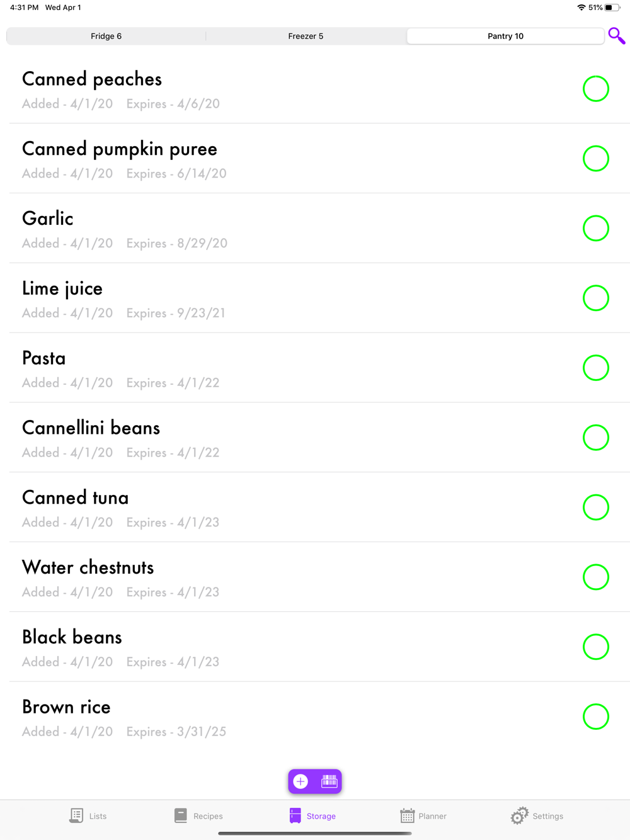
Task: Switch to the Freezer 5 tab
Action: pos(306,36)
